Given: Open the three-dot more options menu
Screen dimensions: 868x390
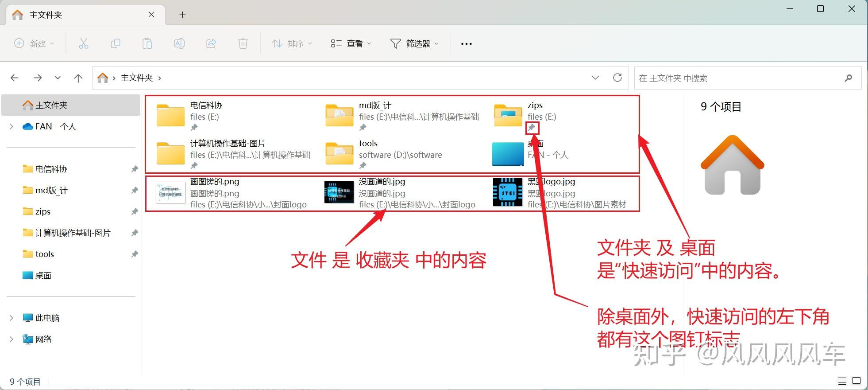Looking at the screenshot, I should pyautogui.click(x=467, y=43).
